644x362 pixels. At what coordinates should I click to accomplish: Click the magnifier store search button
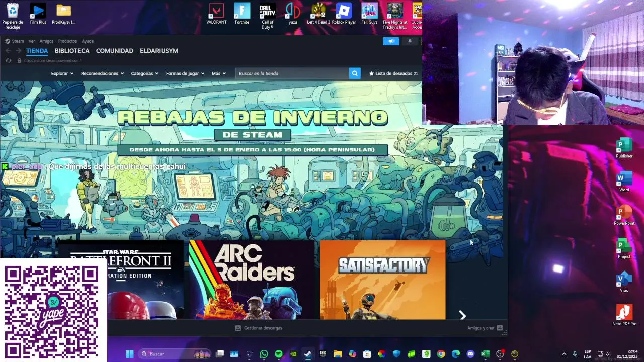coord(355,73)
